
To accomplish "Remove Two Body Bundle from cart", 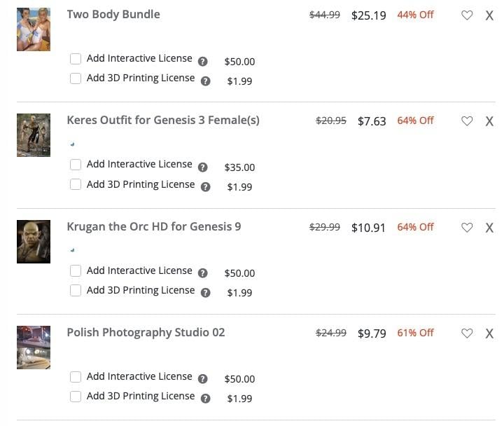I will (489, 15).
